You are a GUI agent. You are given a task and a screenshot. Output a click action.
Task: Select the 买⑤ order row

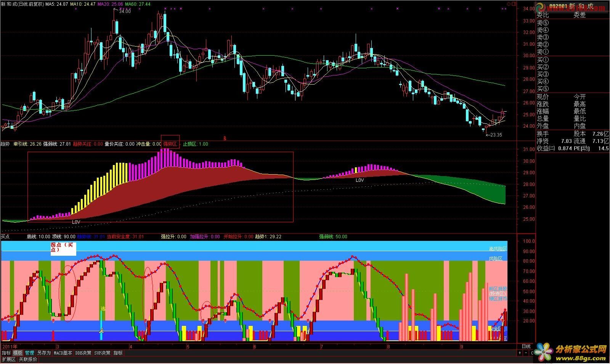click(x=572, y=89)
